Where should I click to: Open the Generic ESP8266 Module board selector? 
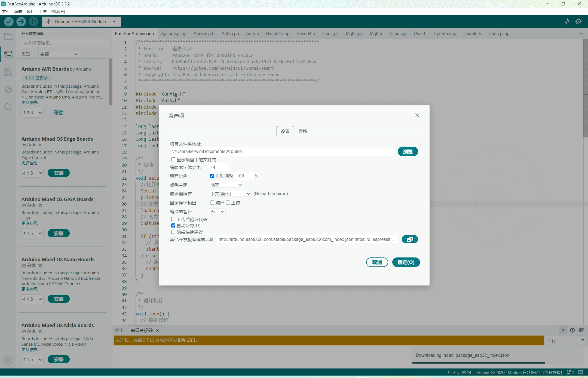pyautogui.click(x=82, y=21)
